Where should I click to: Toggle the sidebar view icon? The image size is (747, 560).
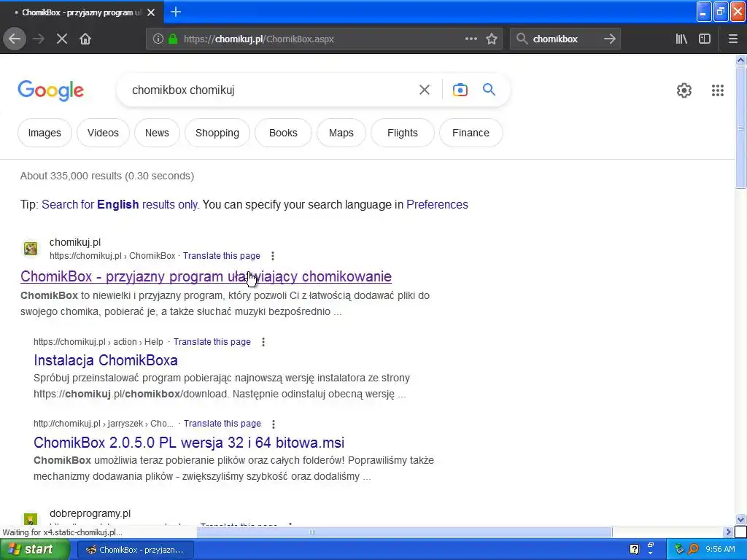(705, 39)
